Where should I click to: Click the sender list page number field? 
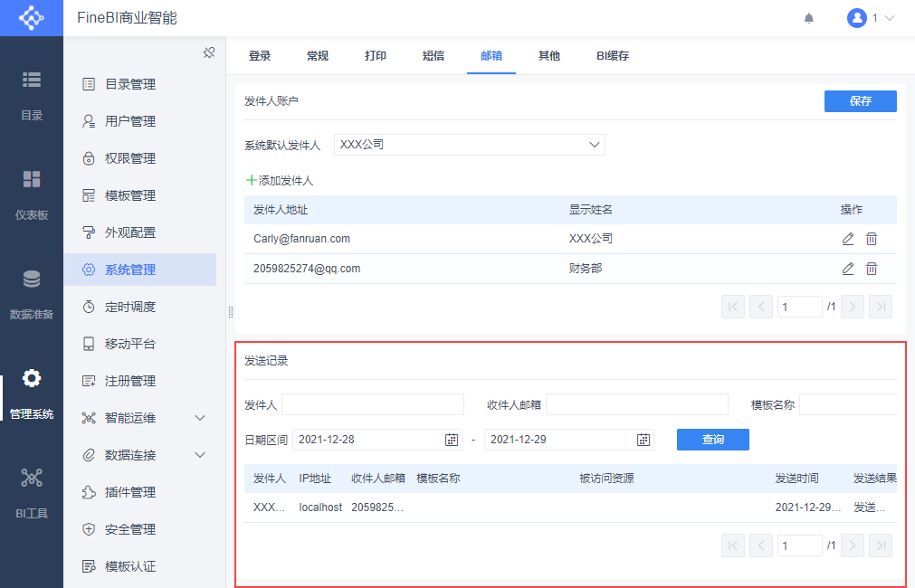799,307
